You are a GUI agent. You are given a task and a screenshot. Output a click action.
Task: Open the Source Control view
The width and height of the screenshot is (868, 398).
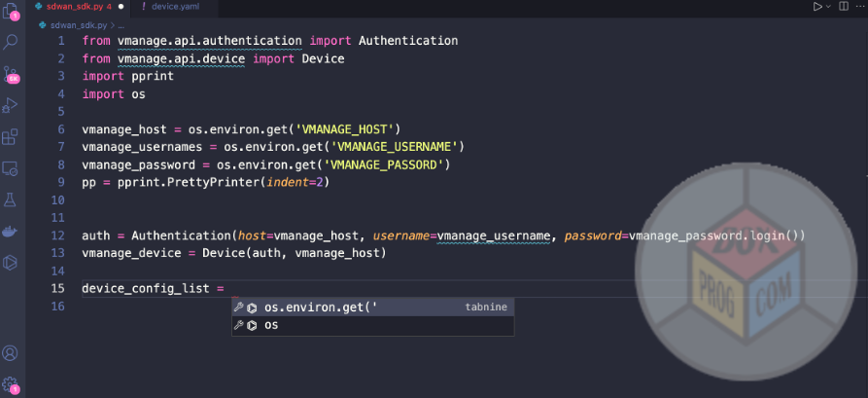pos(12,74)
